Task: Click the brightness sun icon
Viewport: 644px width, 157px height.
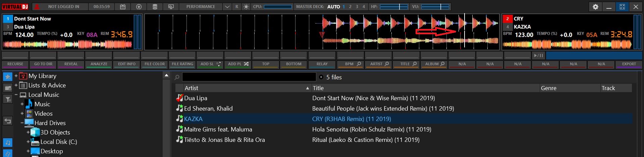Action: pyautogui.click(x=246, y=7)
